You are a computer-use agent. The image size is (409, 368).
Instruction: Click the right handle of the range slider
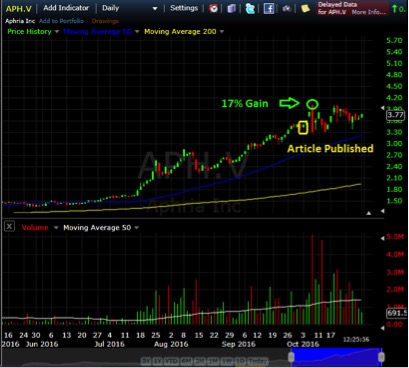381,357
